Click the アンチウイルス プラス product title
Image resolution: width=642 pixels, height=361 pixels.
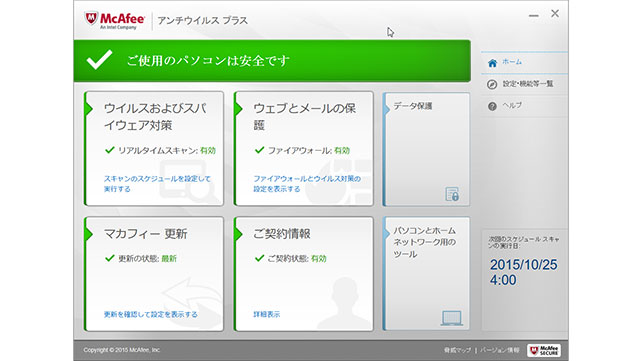tap(203, 20)
